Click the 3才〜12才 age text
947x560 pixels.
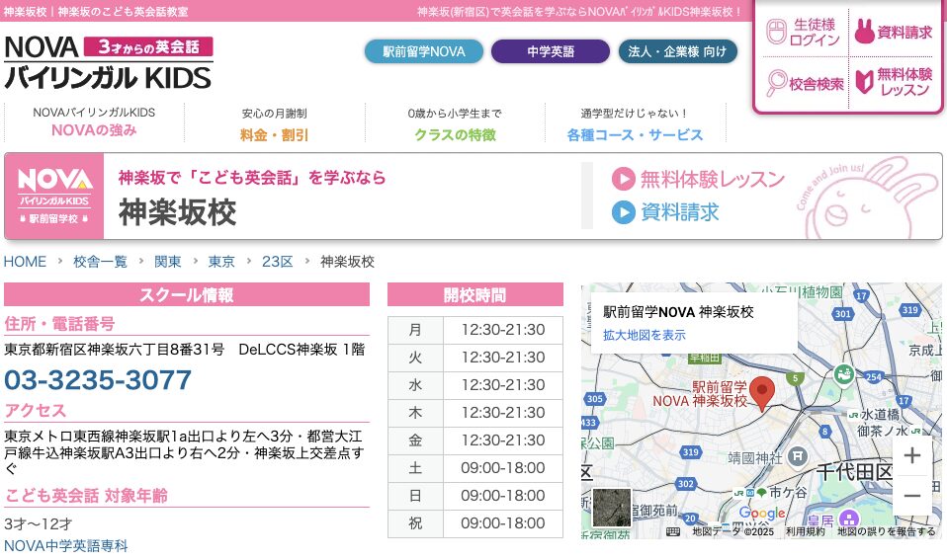pos(38,523)
